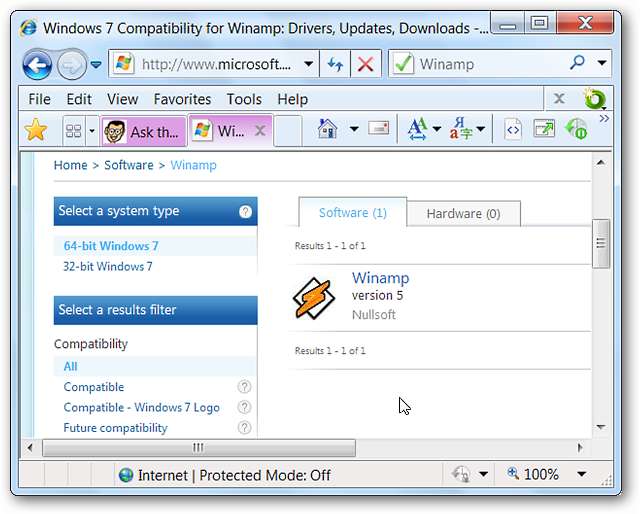Click the Encoding language icon
Image resolution: width=640 pixels, height=514 pixels.
pyautogui.click(x=461, y=129)
